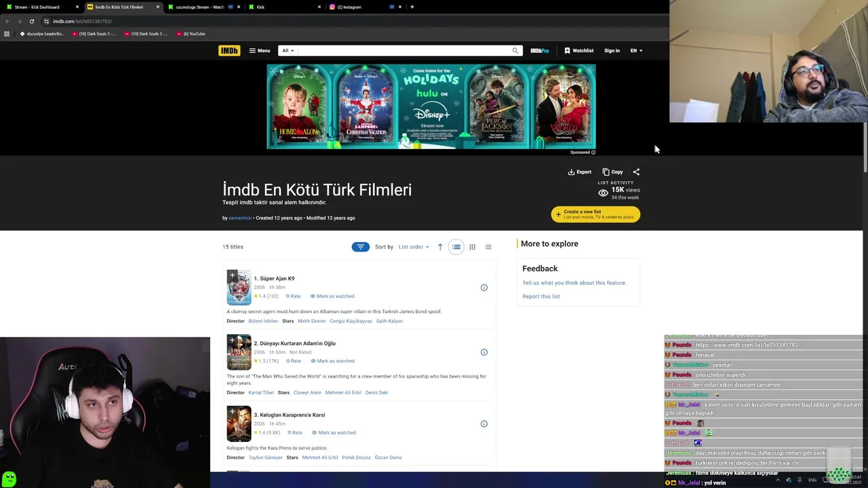
Task: Open star Deniz Seki page
Action: click(x=376, y=392)
